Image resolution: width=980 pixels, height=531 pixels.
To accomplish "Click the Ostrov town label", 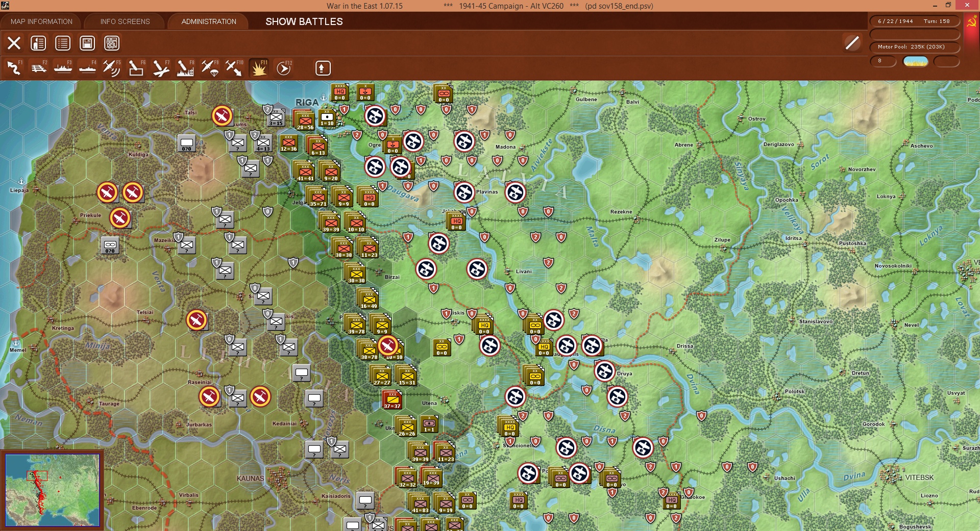I will point(757,119).
